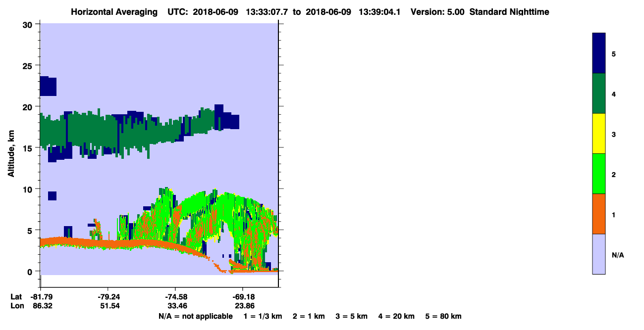Click the altitude tick label 30
Screen dimensions: 644x330
(x=28, y=24)
